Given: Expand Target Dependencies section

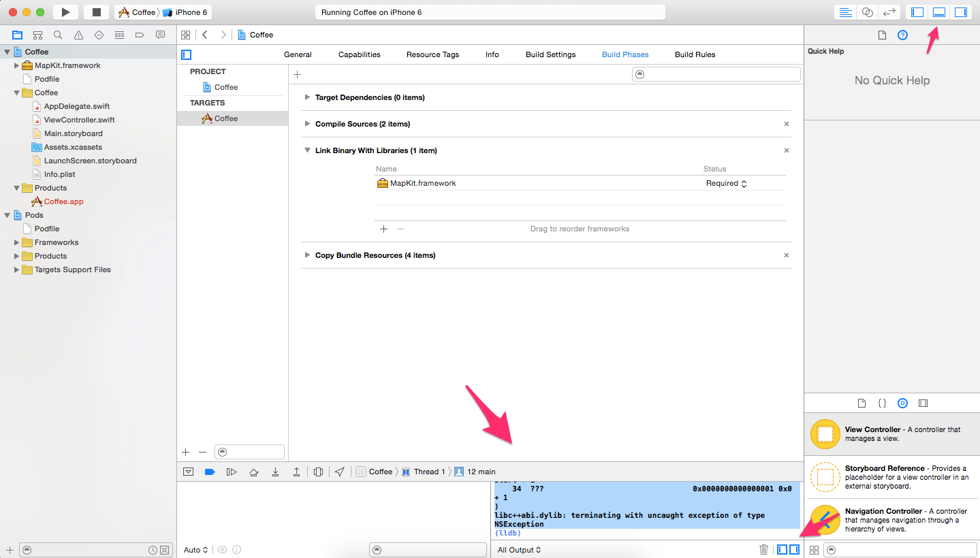Looking at the screenshot, I should [x=308, y=97].
